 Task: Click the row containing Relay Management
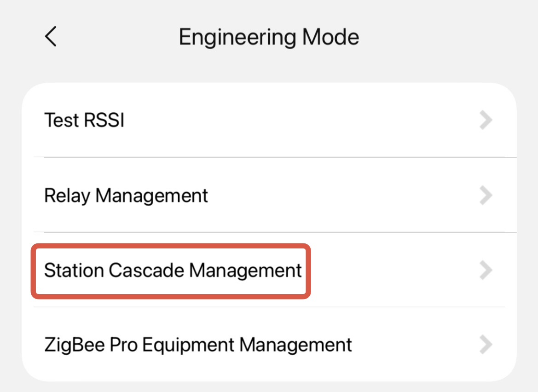point(269,196)
